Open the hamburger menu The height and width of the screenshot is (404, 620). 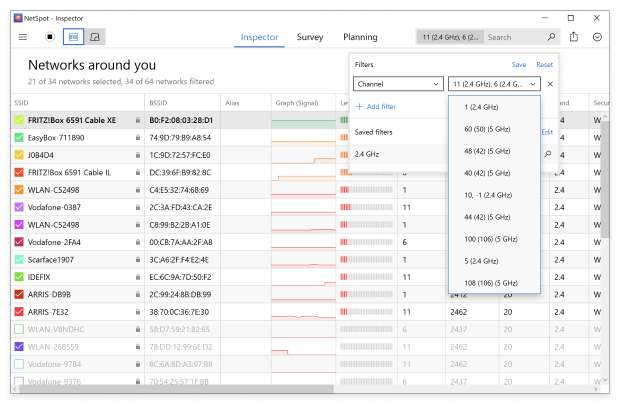(23, 37)
